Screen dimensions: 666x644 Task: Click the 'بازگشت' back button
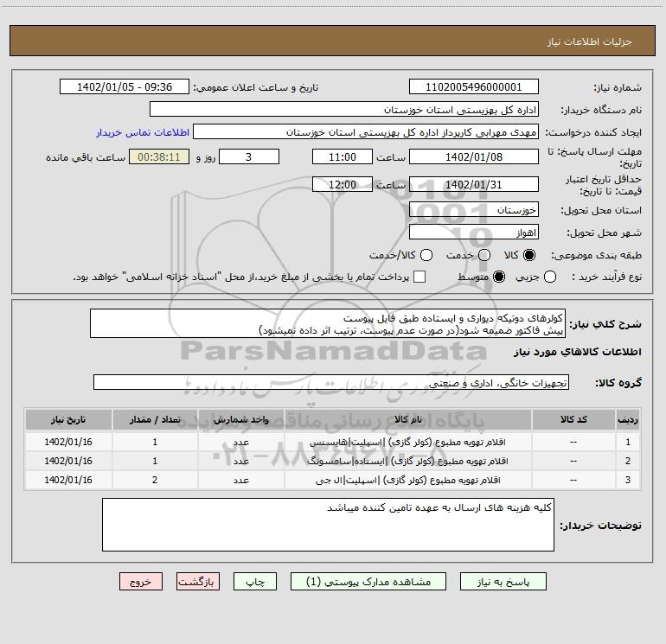(198, 582)
